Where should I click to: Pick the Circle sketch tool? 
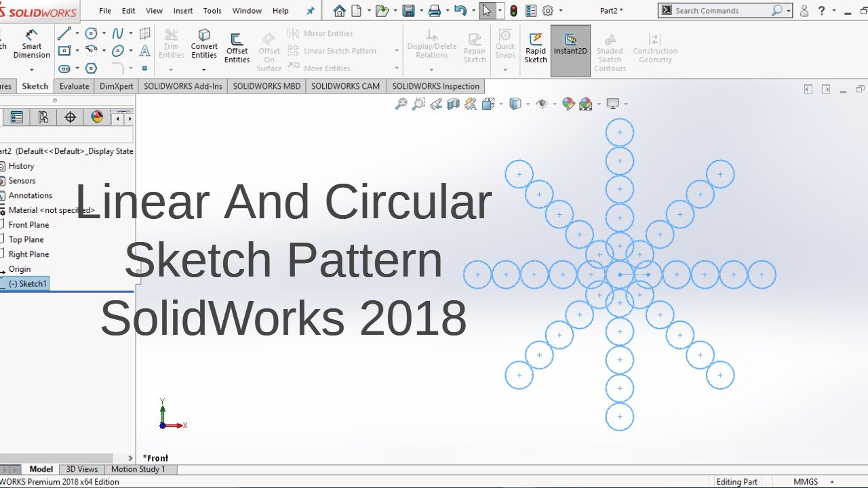coord(91,33)
